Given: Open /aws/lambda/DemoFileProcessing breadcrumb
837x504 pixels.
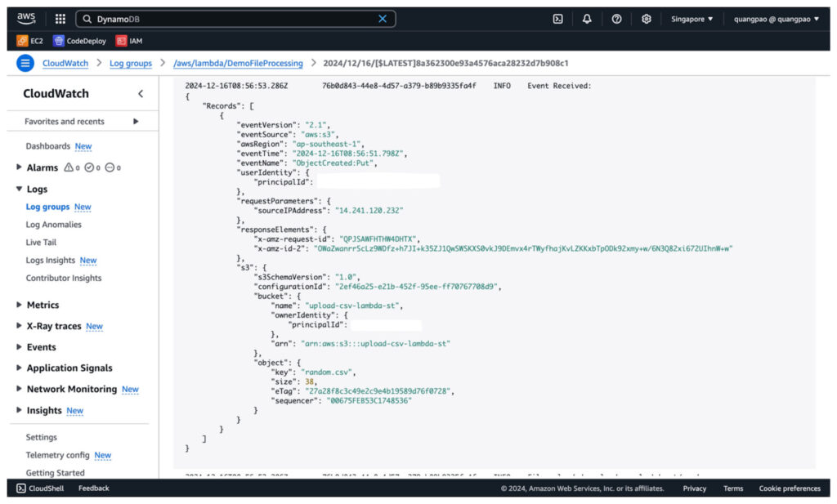Looking at the screenshot, I should tap(238, 63).
